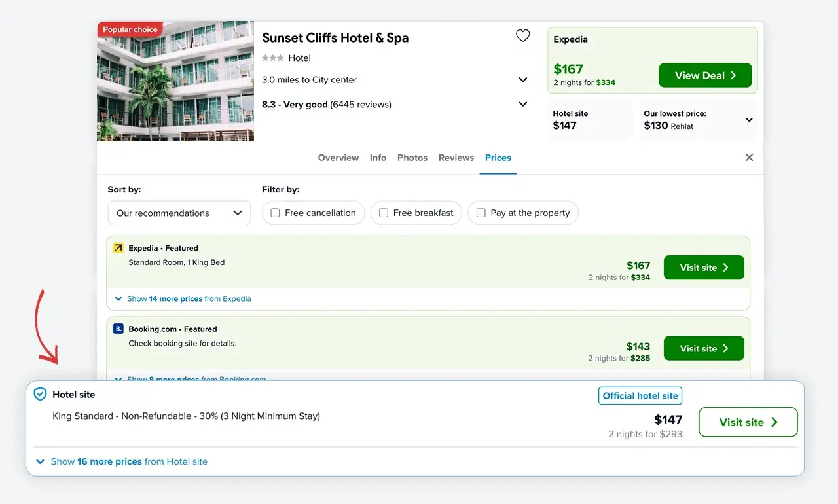
Task: Click the three-star hotel rating icon
Action: (x=272, y=58)
